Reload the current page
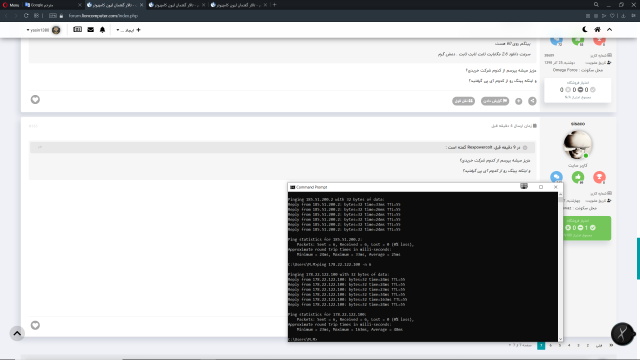The width and height of the screenshot is (640, 360). pyautogui.click(x=26, y=16)
